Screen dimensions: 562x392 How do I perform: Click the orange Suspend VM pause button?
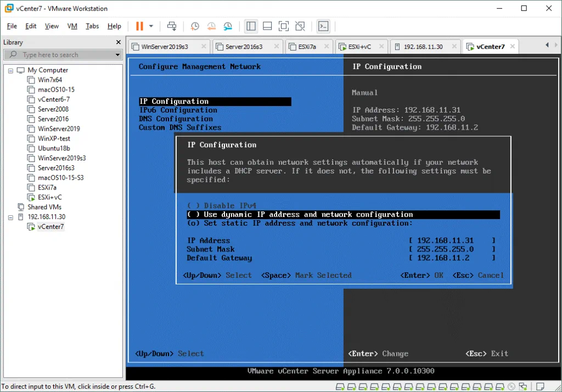139,26
